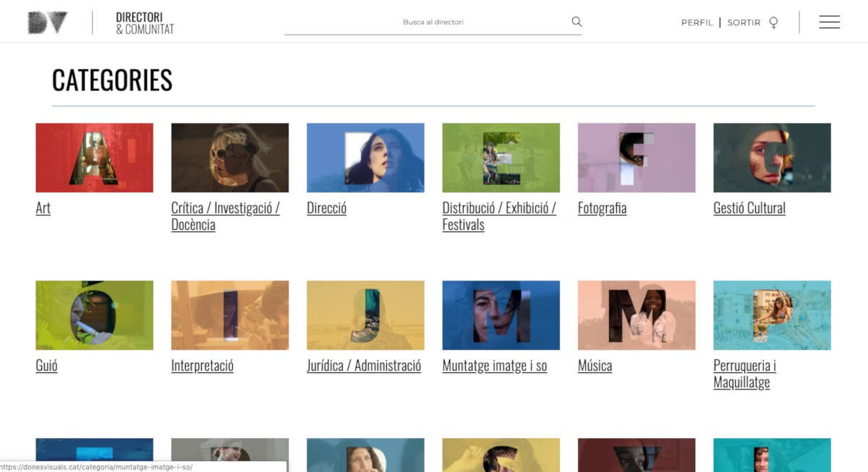Open the Perfil link
This screenshot has height=472, width=868.
(x=697, y=22)
